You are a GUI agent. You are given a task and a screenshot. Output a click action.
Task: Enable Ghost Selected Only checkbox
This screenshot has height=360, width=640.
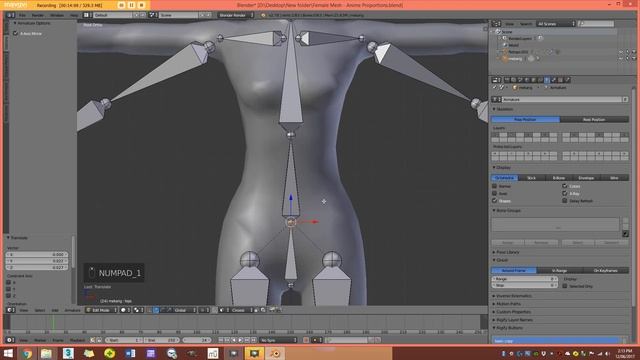[565, 286]
